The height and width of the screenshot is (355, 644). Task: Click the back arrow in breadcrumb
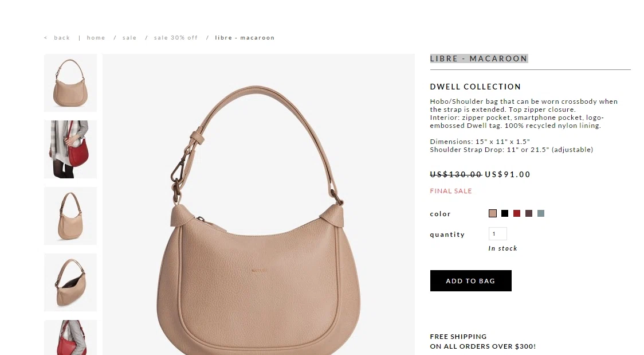[x=46, y=38]
